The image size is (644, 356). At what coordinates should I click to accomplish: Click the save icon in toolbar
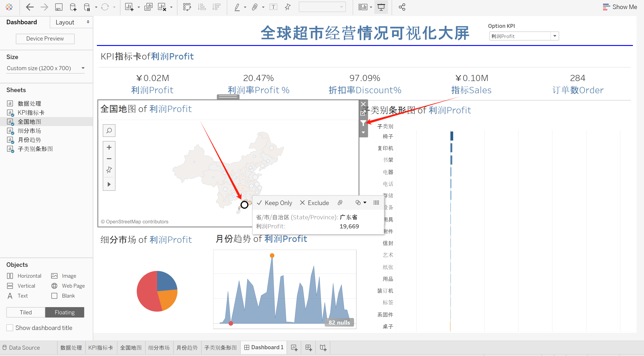pos(58,7)
